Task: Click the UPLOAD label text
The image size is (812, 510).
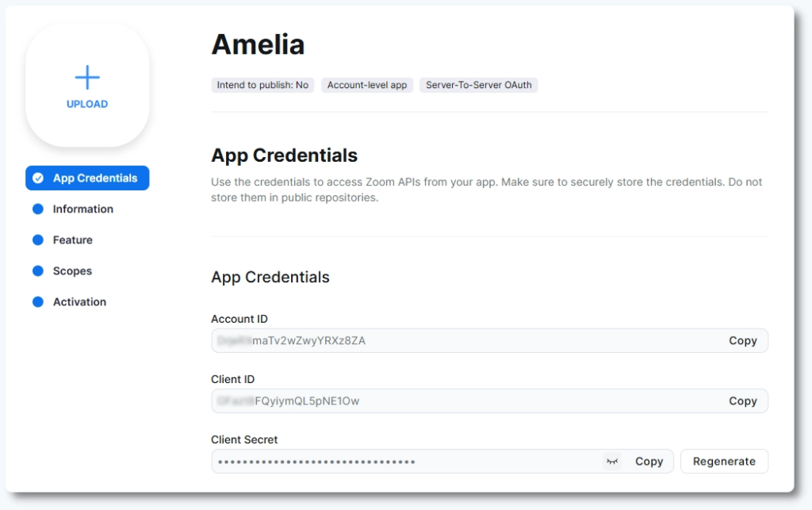Action: coord(87,104)
